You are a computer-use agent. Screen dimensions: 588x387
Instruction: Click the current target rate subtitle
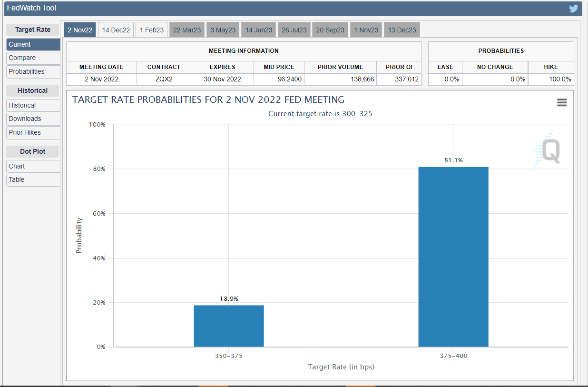pyautogui.click(x=321, y=114)
